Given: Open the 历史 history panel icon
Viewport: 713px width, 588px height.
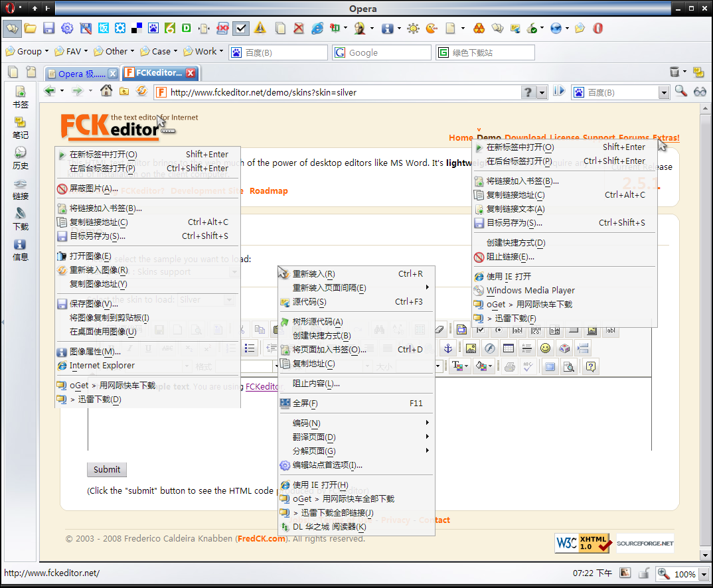Looking at the screenshot, I should pyautogui.click(x=20, y=158).
